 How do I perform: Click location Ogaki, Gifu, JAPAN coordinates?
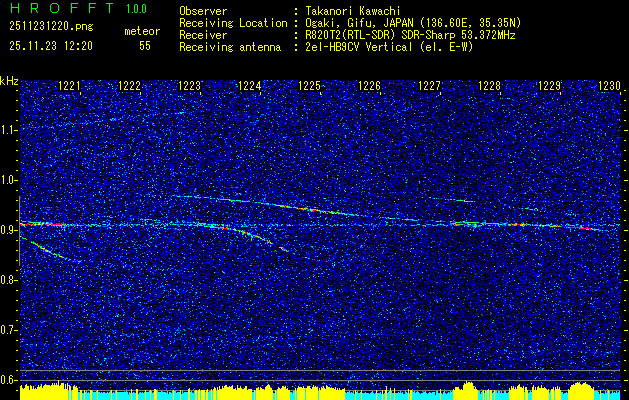(413, 23)
